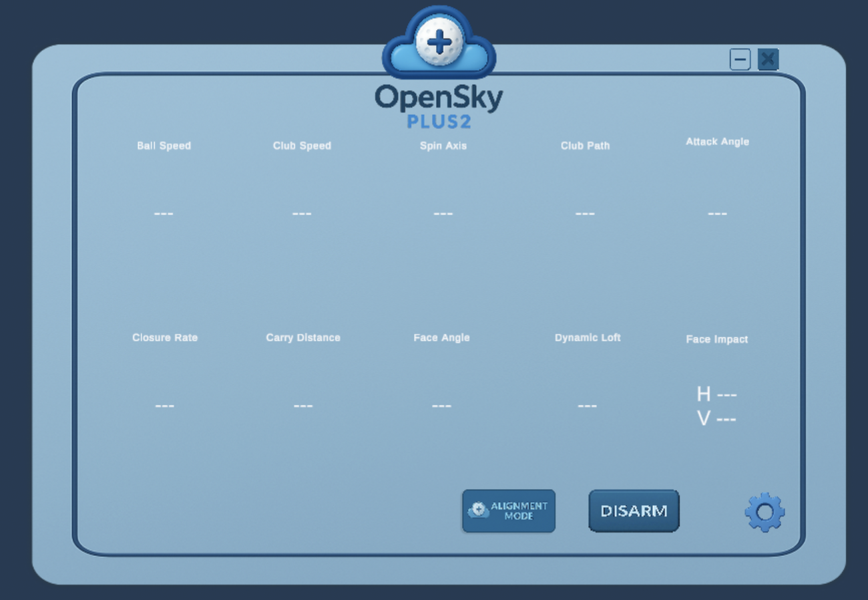Click the Closure Rate heading
This screenshot has width=868, height=600.
[165, 337]
